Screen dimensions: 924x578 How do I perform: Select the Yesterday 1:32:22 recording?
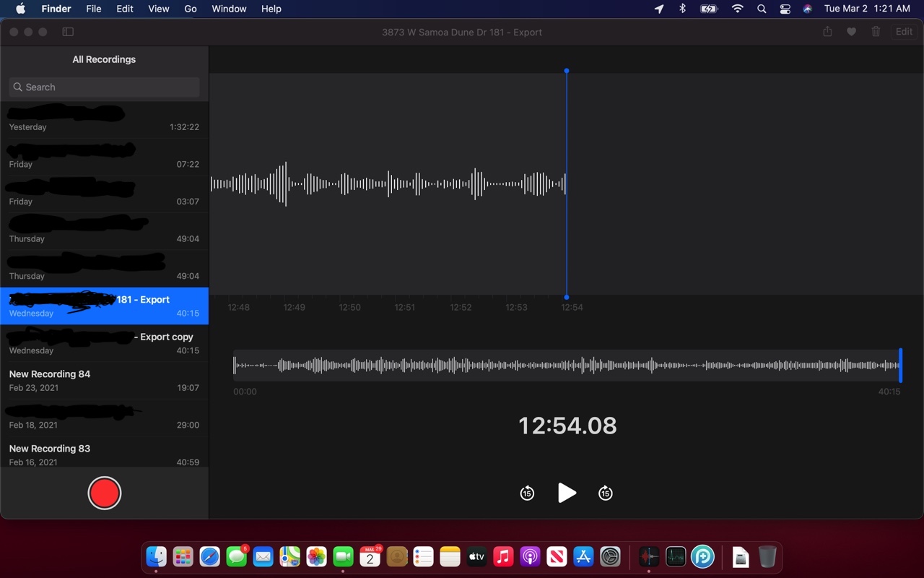[104, 120]
